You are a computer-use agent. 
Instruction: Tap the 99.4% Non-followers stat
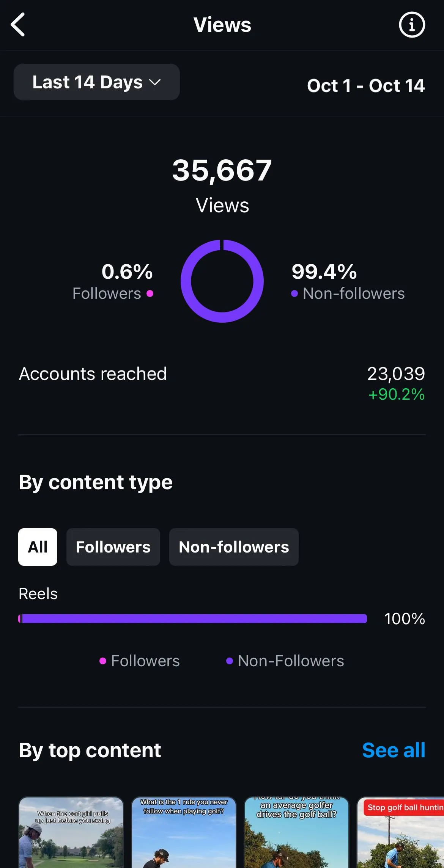coord(347,281)
